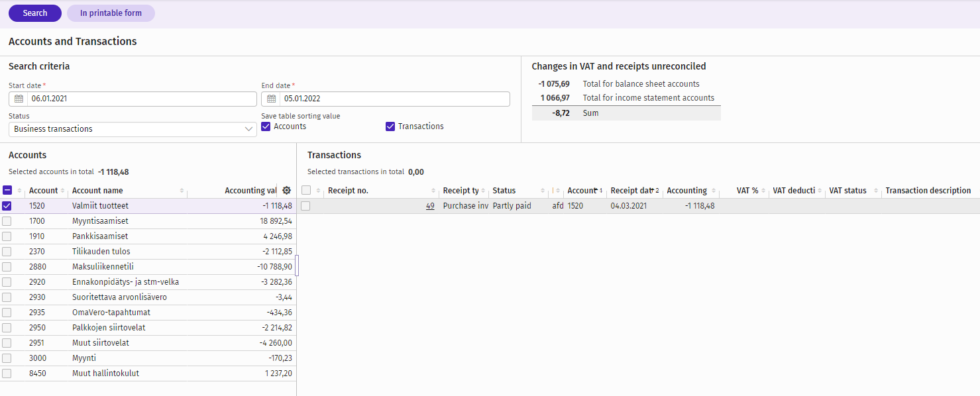Image resolution: width=980 pixels, height=396 pixels.
Task: Click balance sheet total -1 075,69
Action: (x=554, y=84)
